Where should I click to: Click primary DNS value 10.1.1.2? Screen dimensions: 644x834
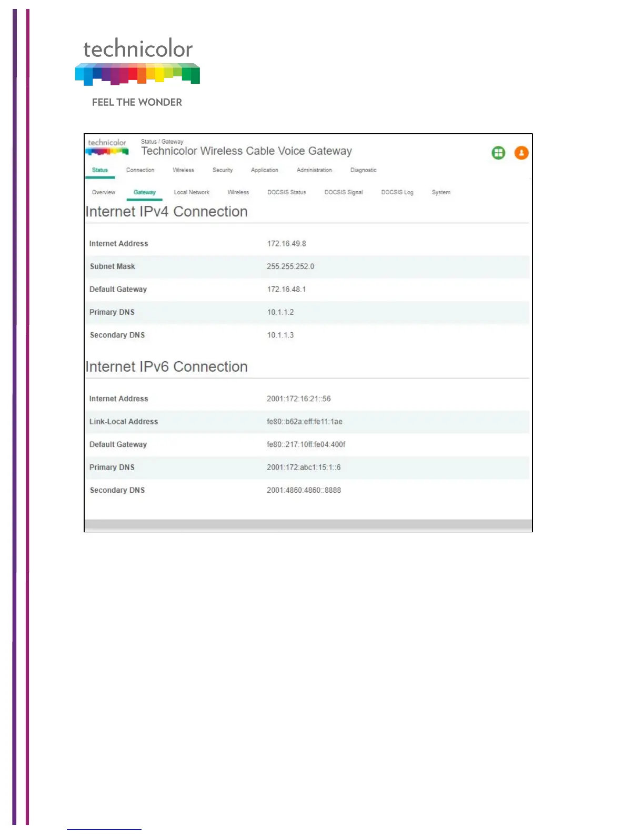coord(280,312)
